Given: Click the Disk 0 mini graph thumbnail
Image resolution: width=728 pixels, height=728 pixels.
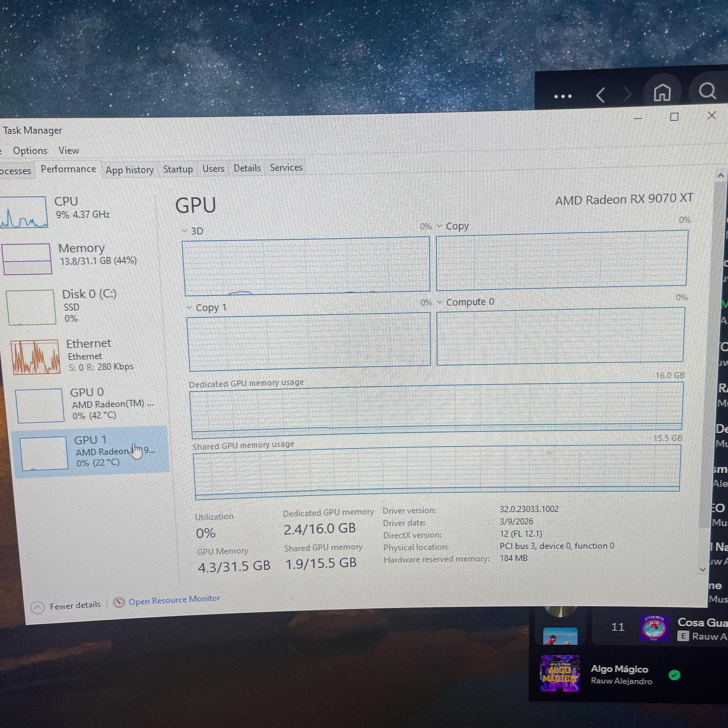Looking at the screenshot, I should [x=31, y=307].
